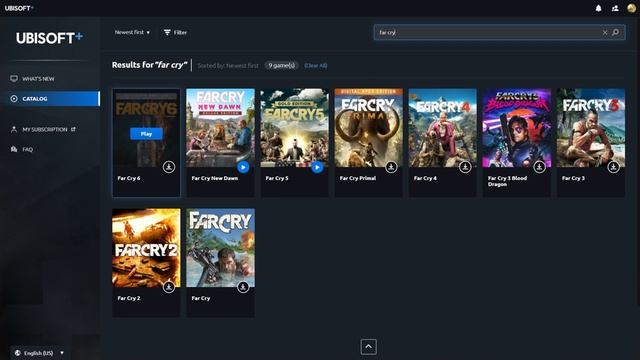Screen dimensions: 640x360
Task: Click the FAQ sidebar icon
Action: click(x=14, y=149)
